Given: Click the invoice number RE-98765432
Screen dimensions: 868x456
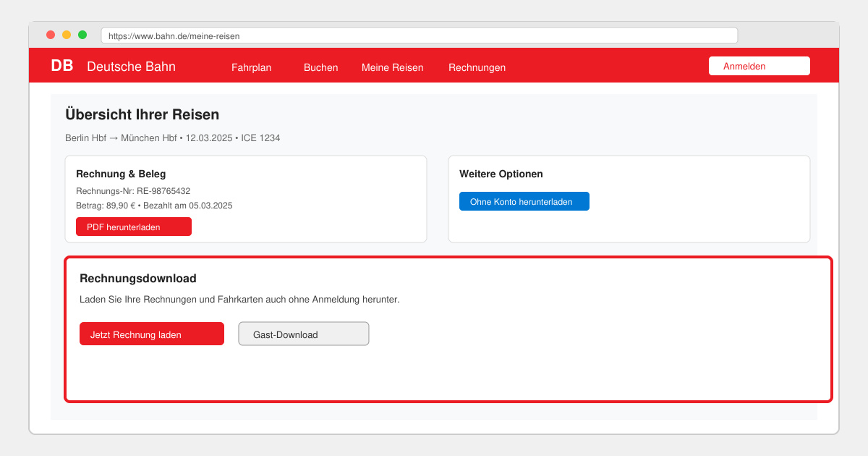Looking at the screenshot, I should (163, 191).
